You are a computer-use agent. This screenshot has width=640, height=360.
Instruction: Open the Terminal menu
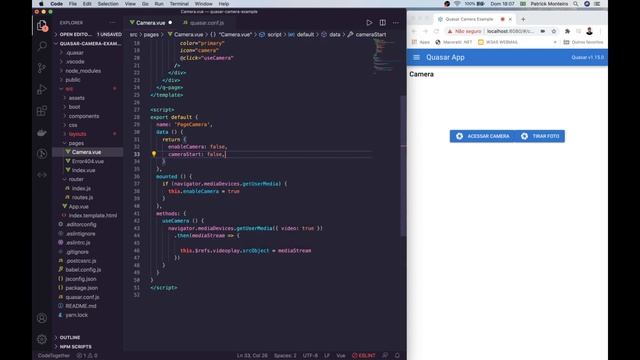coord(179,4)
